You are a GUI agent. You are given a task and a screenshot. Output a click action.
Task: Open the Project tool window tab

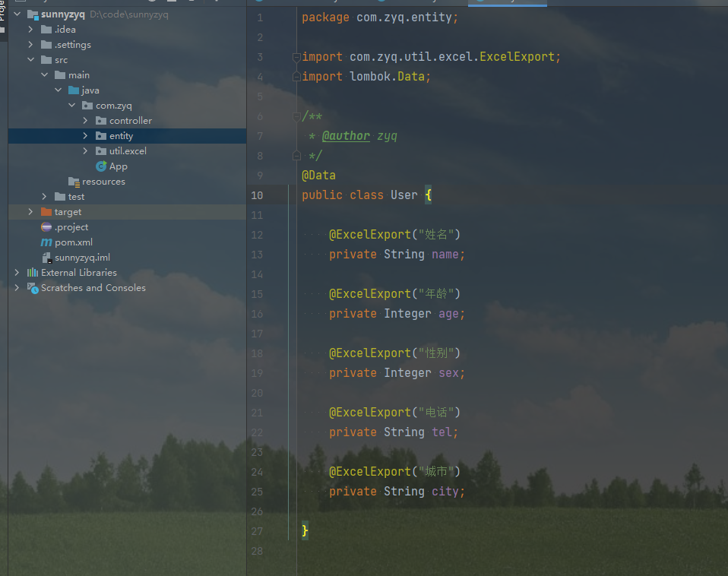coord(3,17)
